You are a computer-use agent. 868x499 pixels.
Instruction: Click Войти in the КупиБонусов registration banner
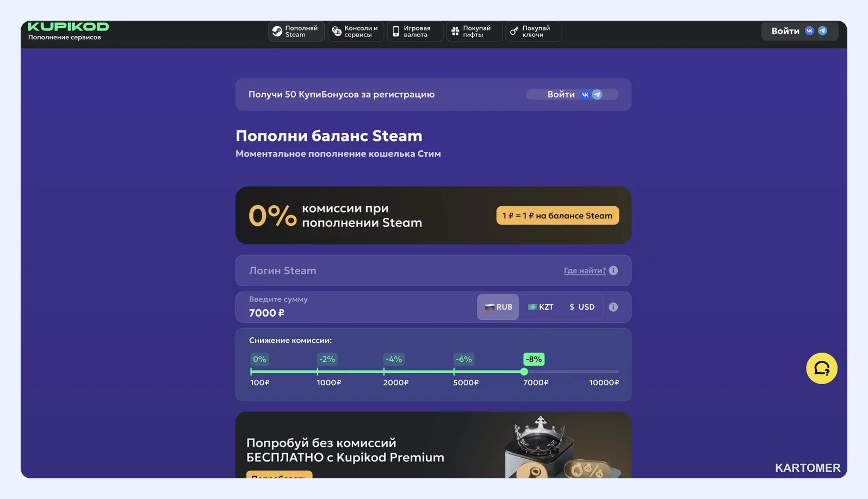pyautogui.click(x=572, y=95)
